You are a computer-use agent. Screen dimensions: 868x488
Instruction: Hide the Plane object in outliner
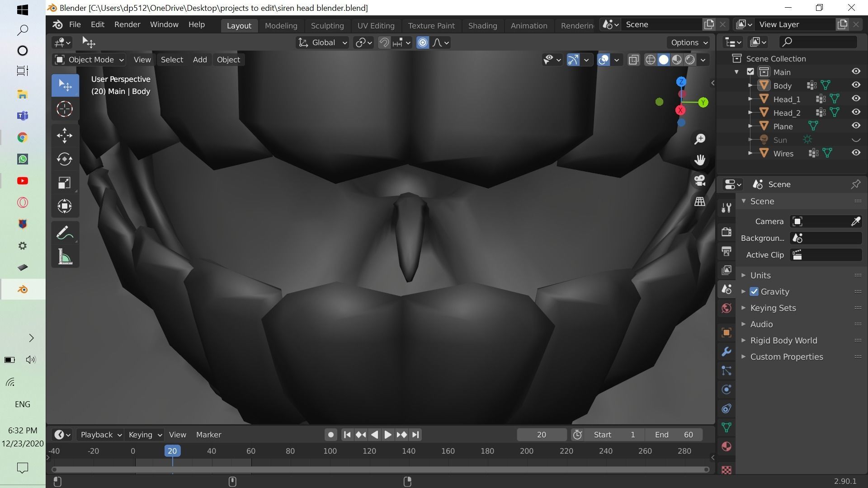tap(856, 126)
